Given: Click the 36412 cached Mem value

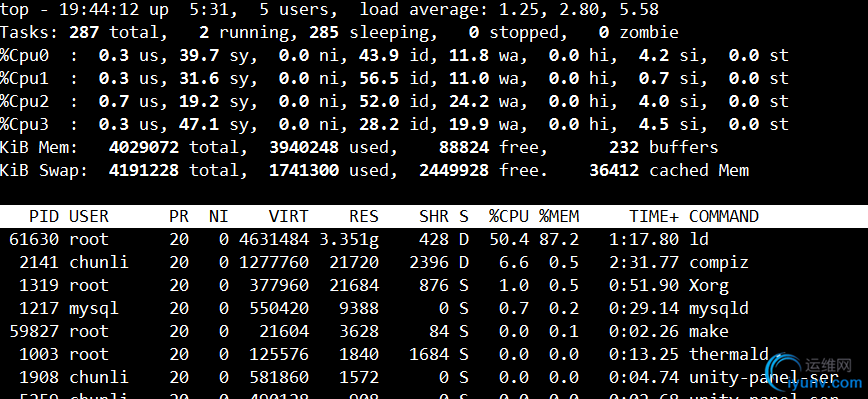Looking at the screenshot, I should (614, 170).
